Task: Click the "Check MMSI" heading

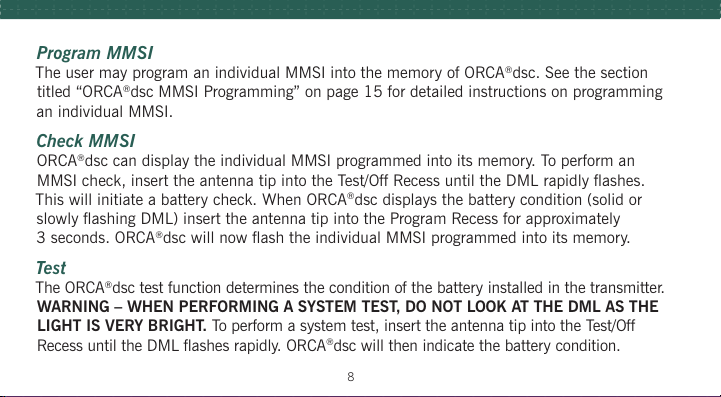Action: [x=86, y=141]
